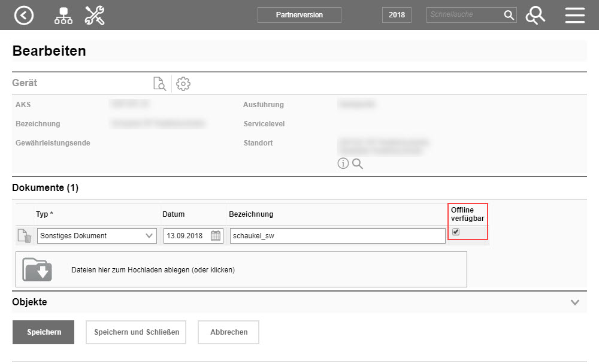599x364 pixels.
Task: Toggle offline availability for schaukel_sw document
Action: coord(456,230)
